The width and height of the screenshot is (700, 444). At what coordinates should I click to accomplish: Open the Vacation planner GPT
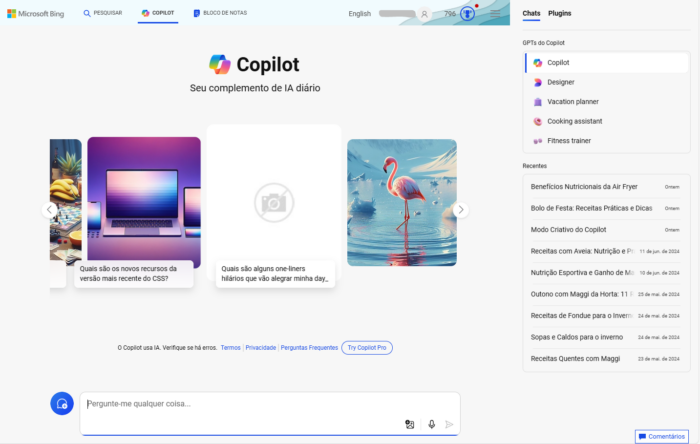(x=606, y=102)
